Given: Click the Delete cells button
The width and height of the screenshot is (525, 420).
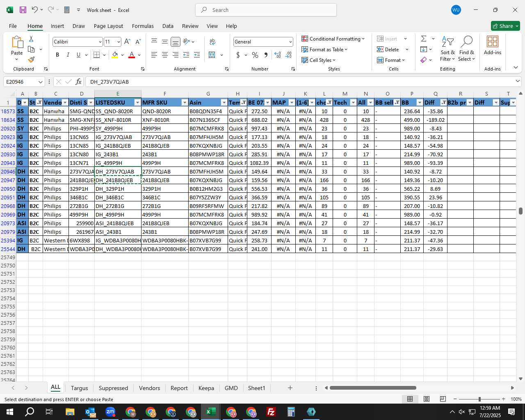Looking at the screenshot, I should coord(388,49).
